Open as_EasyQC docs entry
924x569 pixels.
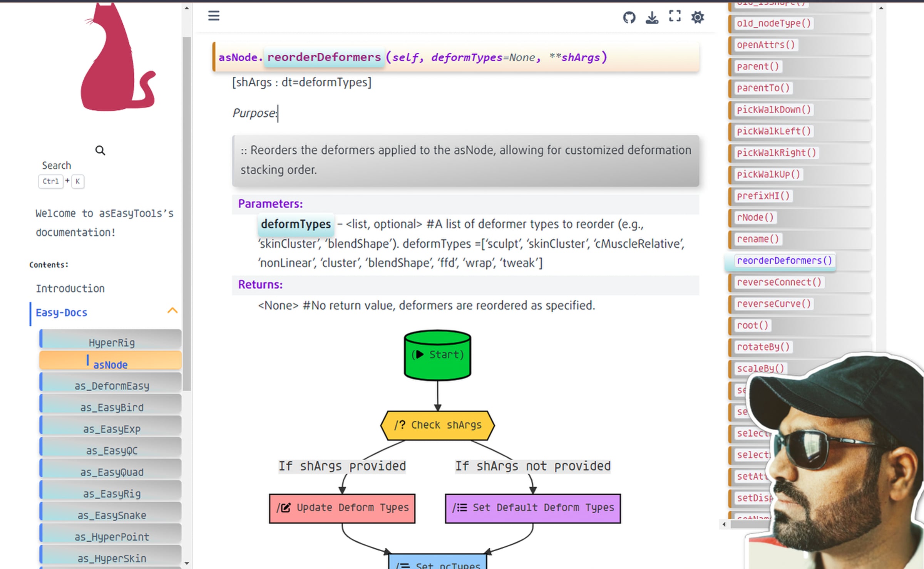[111, 448]
